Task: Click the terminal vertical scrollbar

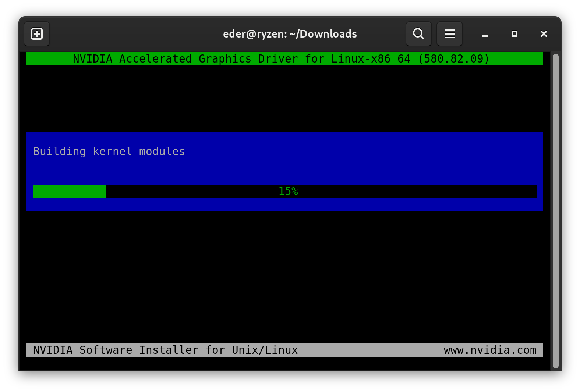Action: (x=556, y=211)
